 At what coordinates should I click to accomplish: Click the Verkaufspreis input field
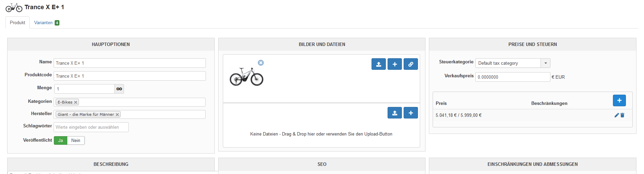512,77
